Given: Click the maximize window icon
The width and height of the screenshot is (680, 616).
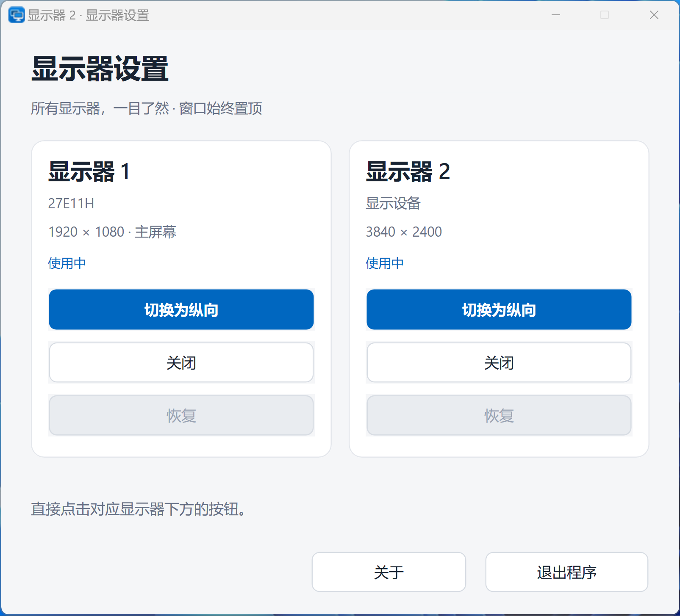Looking at the screenshot, I should click(x=605, y=15).
